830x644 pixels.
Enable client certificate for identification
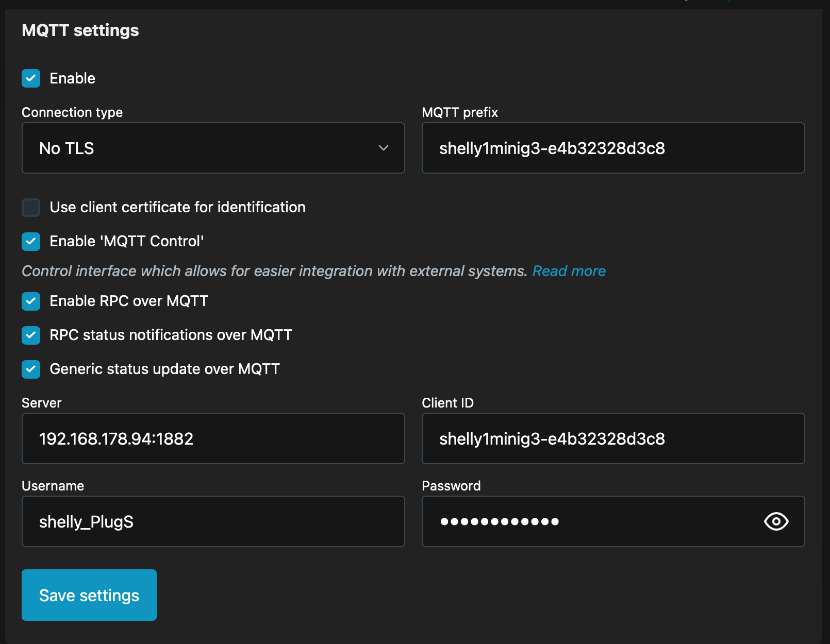point(31,208)
